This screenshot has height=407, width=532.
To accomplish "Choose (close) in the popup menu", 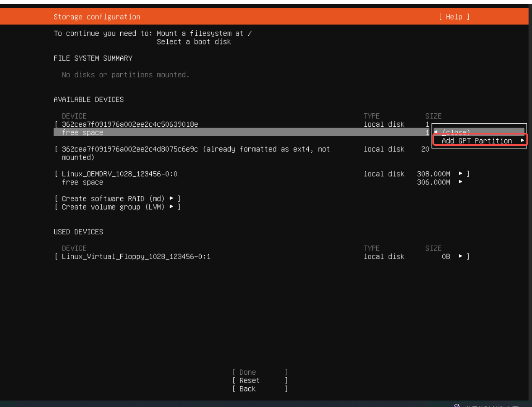I will [456, 132].
